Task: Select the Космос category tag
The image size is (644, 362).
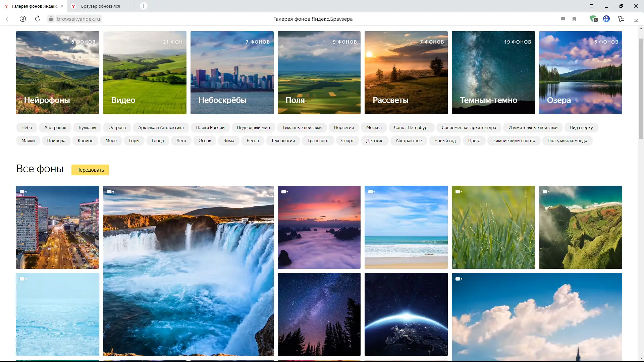Action: (85, 141)
